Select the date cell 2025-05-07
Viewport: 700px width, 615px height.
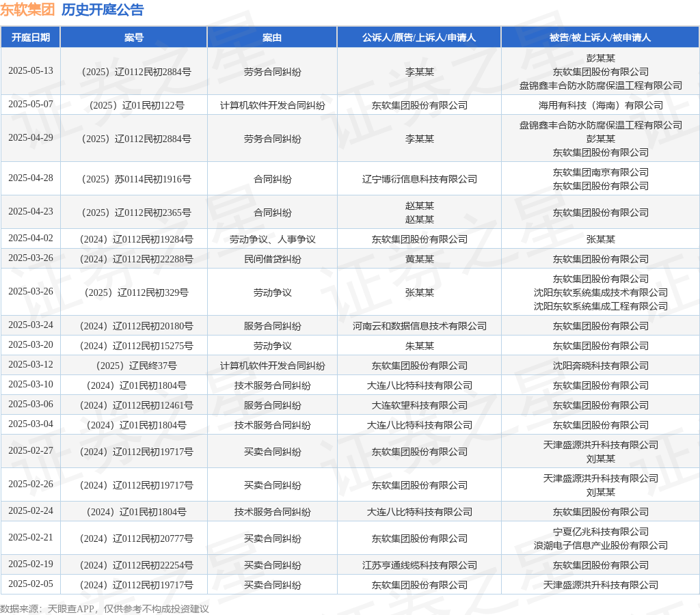tap(30, 104)
